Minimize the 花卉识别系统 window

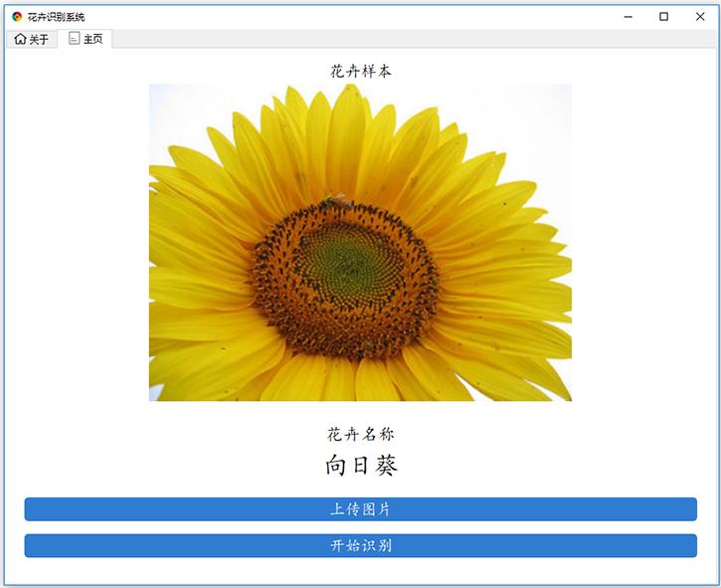(x=629, y=17)
